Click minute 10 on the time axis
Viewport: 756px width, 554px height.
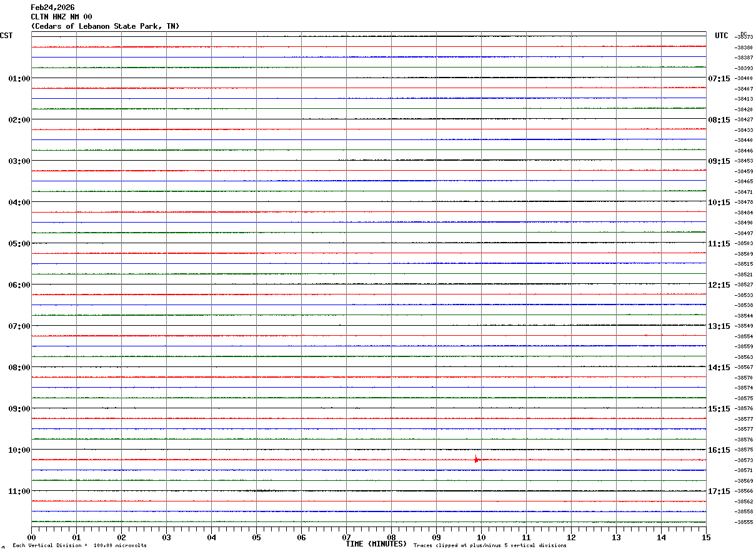tap(481, 537)
